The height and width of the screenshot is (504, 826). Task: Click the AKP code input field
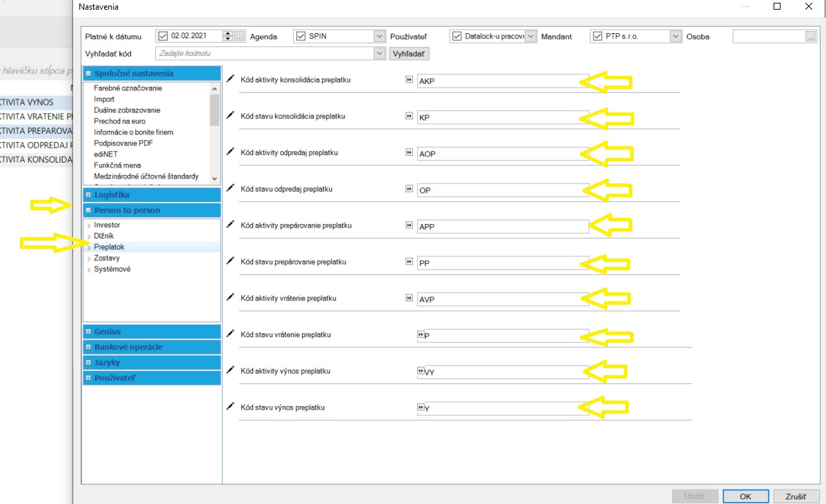(503, 81)
